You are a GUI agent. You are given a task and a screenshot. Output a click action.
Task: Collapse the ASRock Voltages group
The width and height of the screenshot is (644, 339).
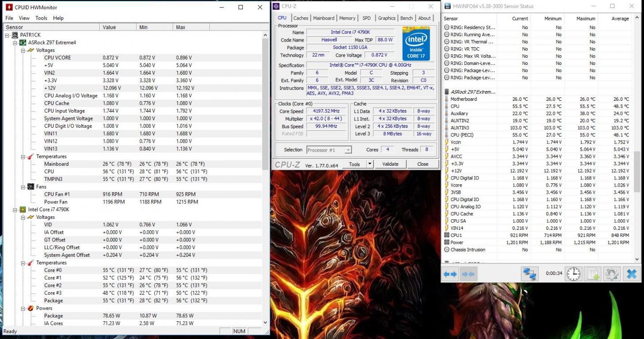(23, 50)
